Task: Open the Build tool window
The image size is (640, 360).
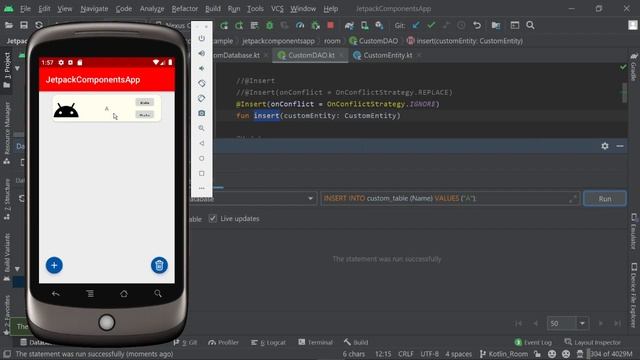Action: tap(356, 342)
